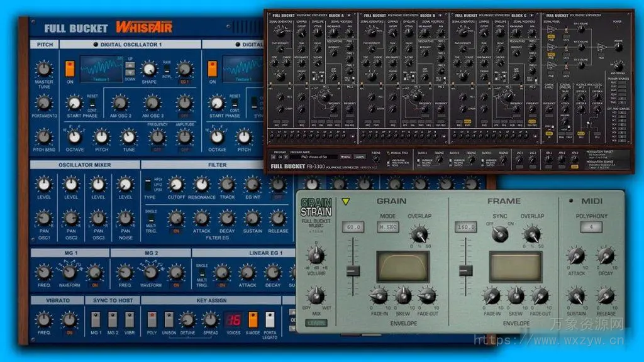Enable MG 1 sync to host switch
The height and width of the screenshot is (362, 644).
tap(96, 319)
